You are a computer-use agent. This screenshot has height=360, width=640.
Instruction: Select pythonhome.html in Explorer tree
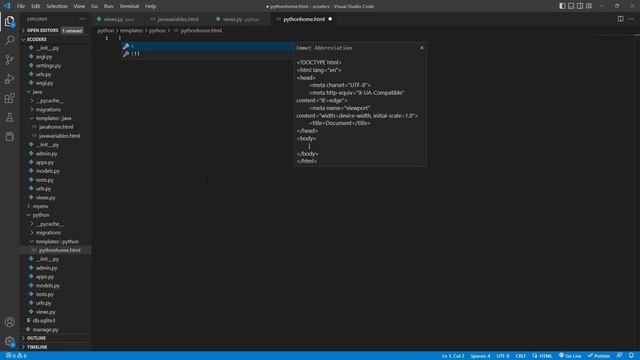(55, 250)
